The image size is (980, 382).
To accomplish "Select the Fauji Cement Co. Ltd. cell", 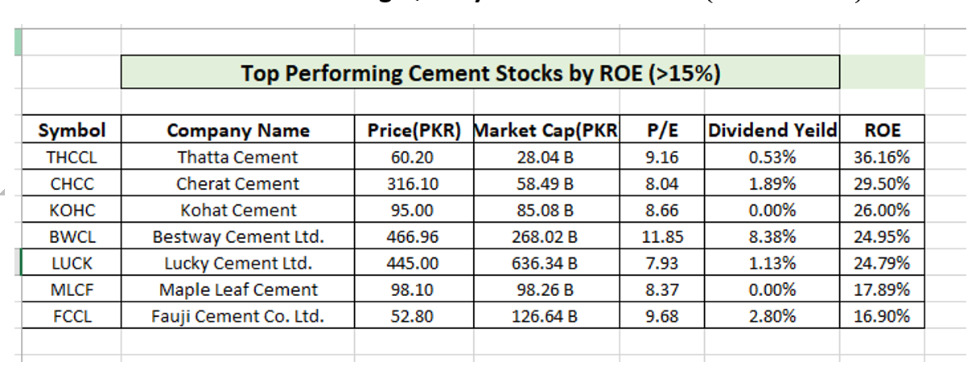I will click(237, 316).
